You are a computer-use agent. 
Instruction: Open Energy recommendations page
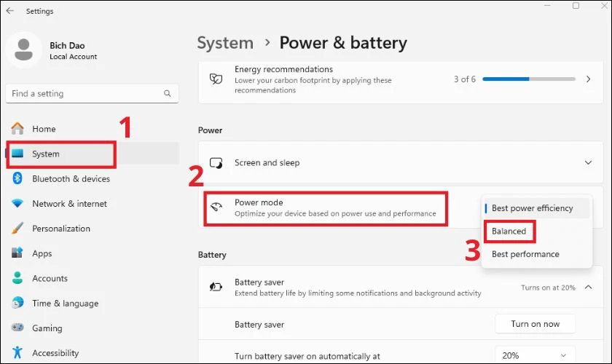(588, 79)
